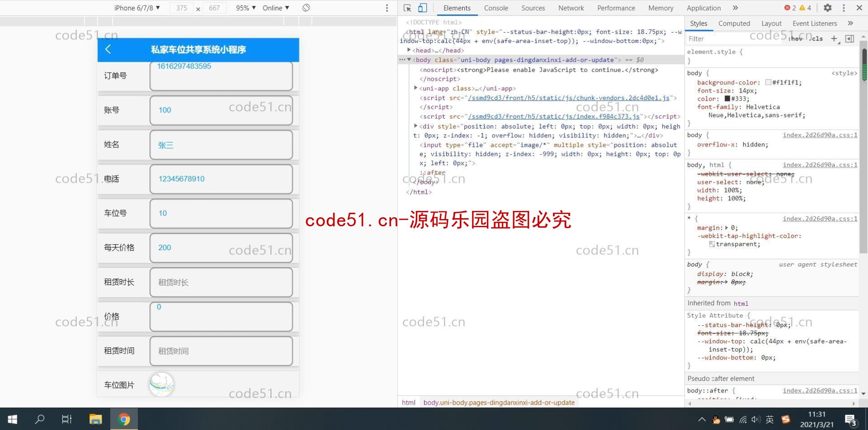Click the html breadcrumb item
The width and height of the screenshot is (868, 430).
(408, 402)
